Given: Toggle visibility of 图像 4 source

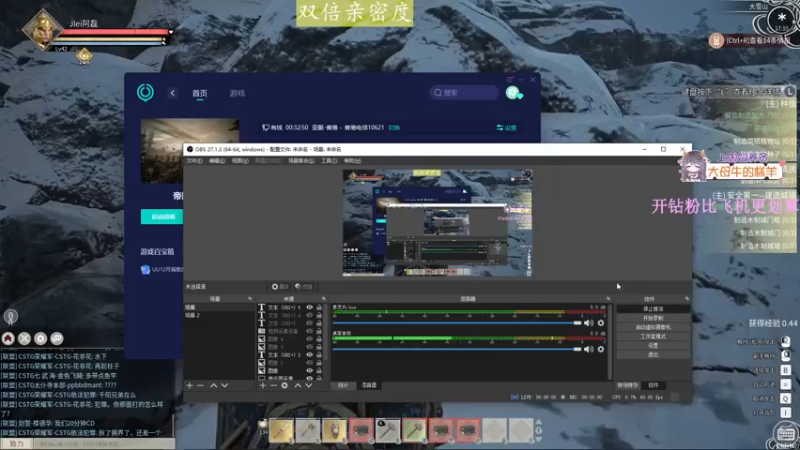Looking at the screenshot, I should 310,339.
